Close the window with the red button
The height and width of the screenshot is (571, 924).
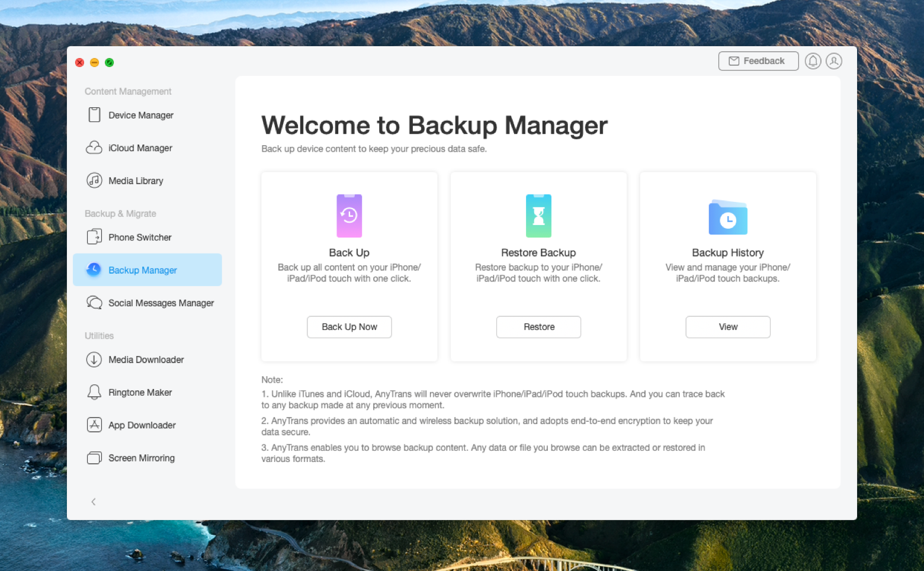click(79, 62)
